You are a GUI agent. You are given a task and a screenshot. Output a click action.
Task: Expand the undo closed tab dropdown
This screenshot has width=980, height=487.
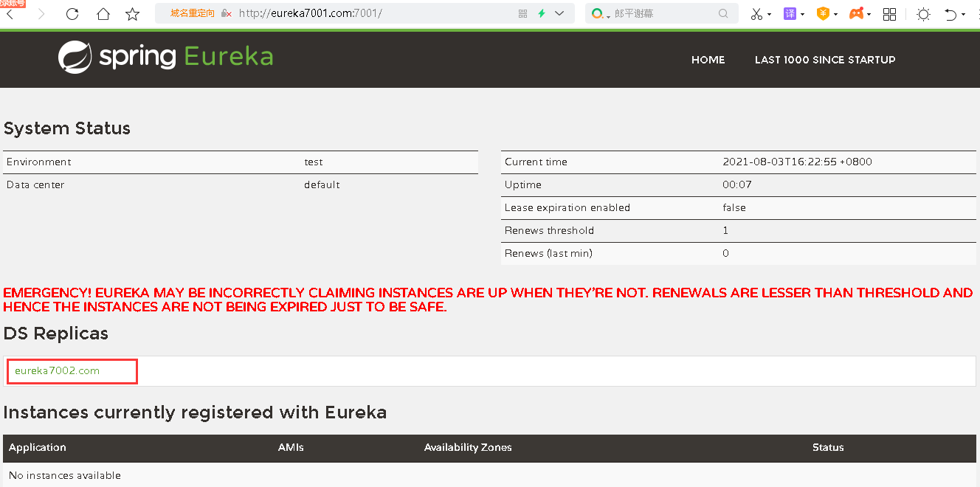point(963,15)
